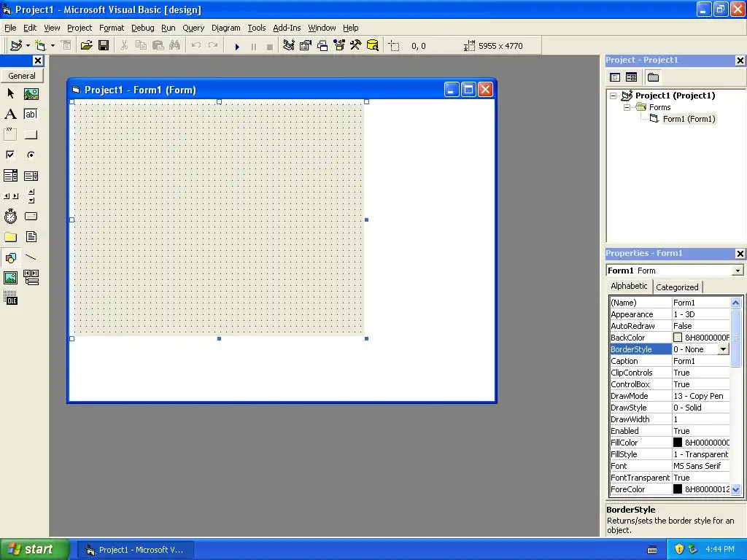Image resolution: width=747 pixels, height=560 pixels.
Task: Select the HScrollBar control tool
Action: pos(10,196)
